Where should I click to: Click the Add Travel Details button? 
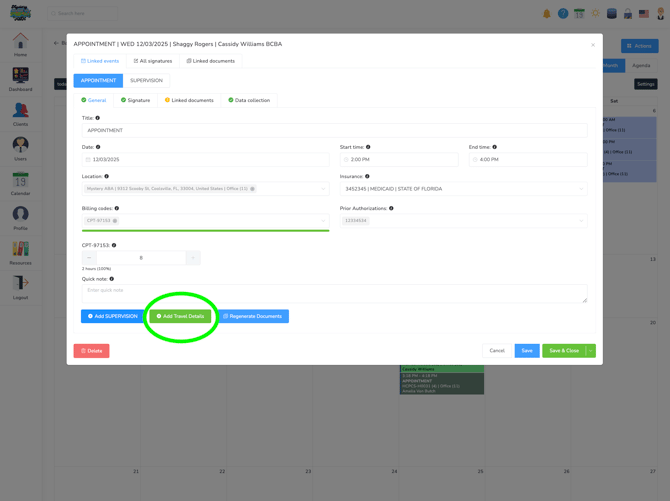(180, 316)
